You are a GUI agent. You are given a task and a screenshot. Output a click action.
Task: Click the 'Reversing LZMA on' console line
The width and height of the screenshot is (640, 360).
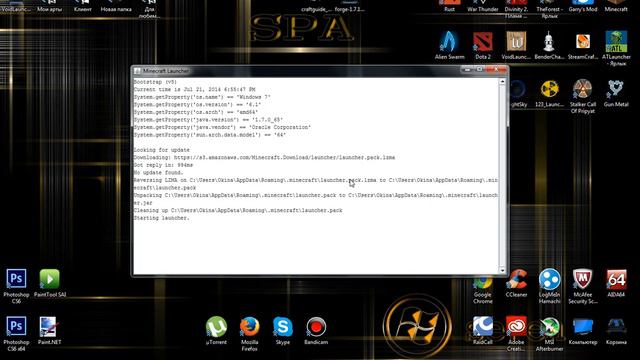point(316,184)
